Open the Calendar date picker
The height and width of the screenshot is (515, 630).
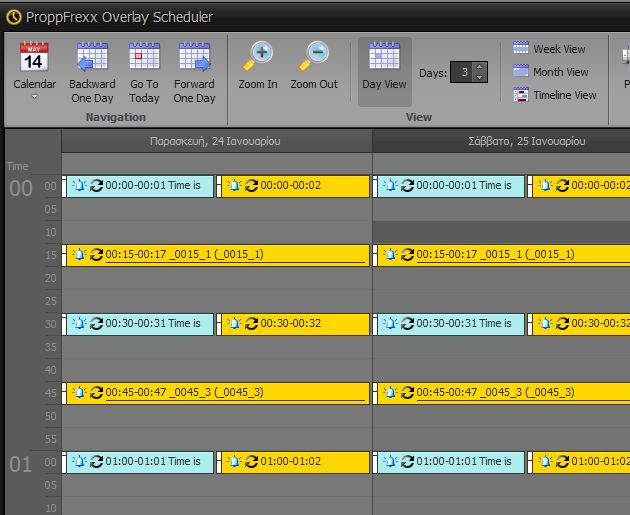tap(34, 60)
